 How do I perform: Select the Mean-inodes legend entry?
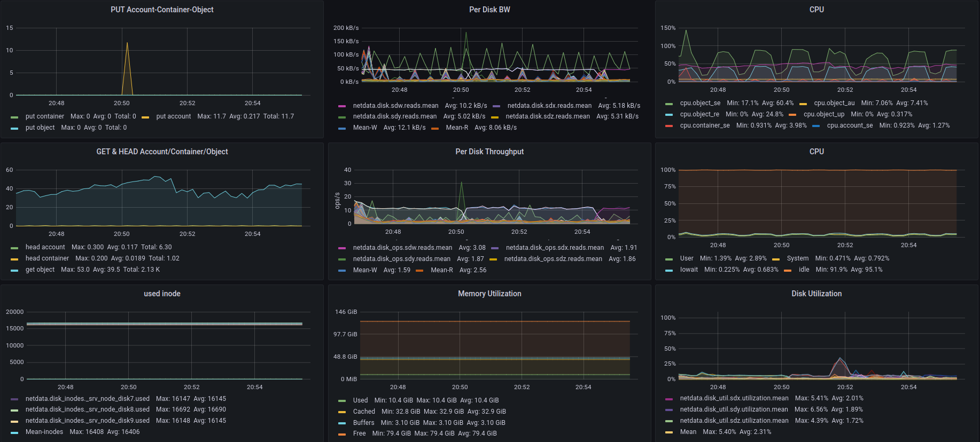pos(44,432)
